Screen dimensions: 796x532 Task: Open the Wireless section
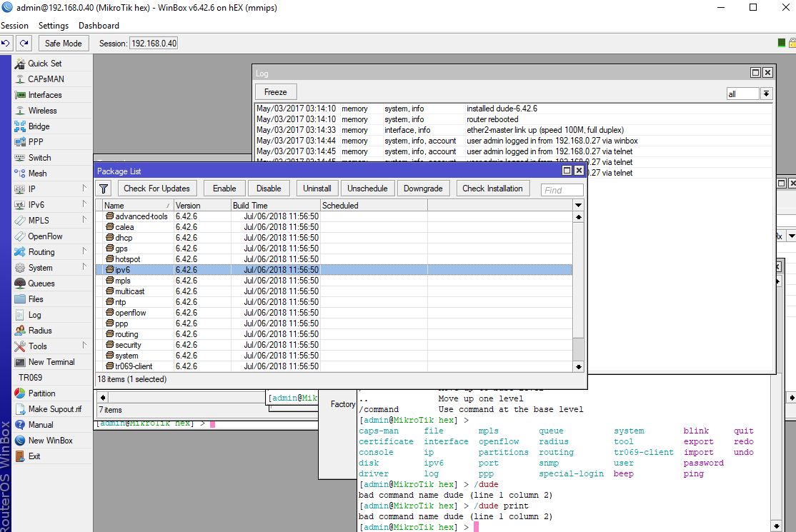click(42, 111)
